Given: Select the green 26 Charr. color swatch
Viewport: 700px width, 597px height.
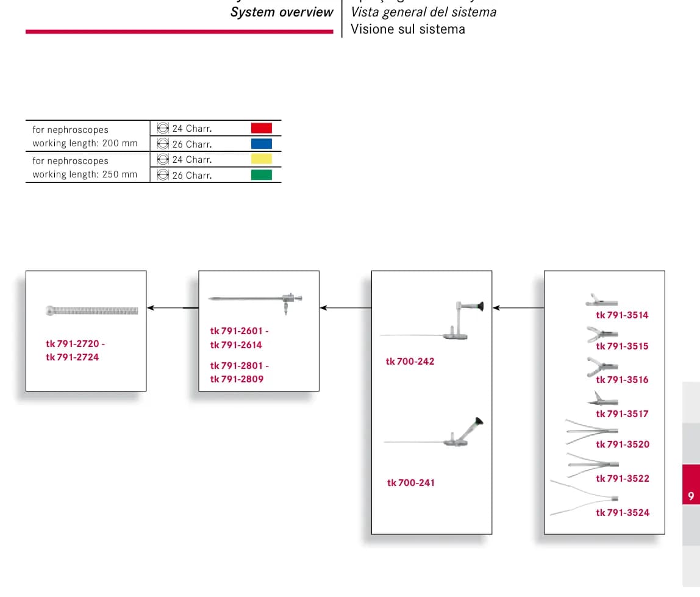Looking at the screenshot, I should [x=261, y=174].
